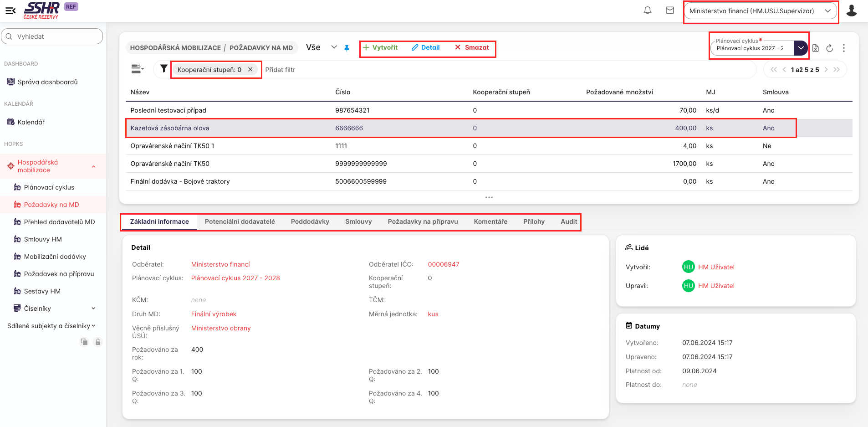
Task: Click the filter funnel icon
Action: coord(163,69)
